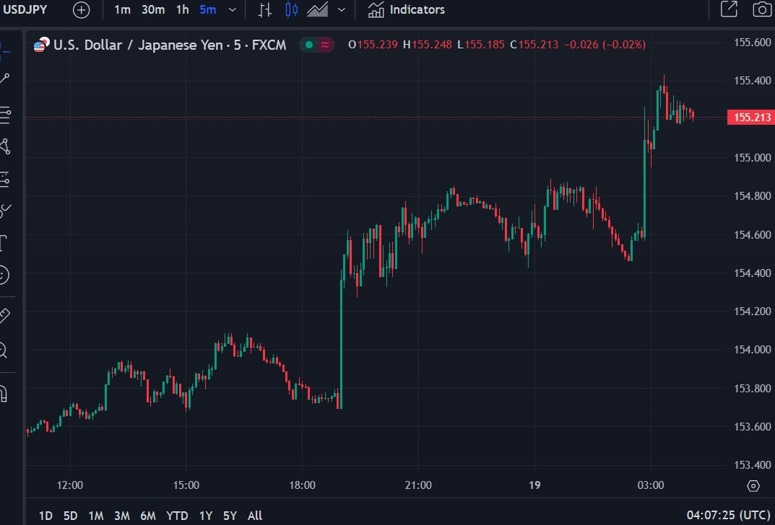The image size is (775, 525).
Task: Select the prediction and measurement tool
Action: coord(5,179)
